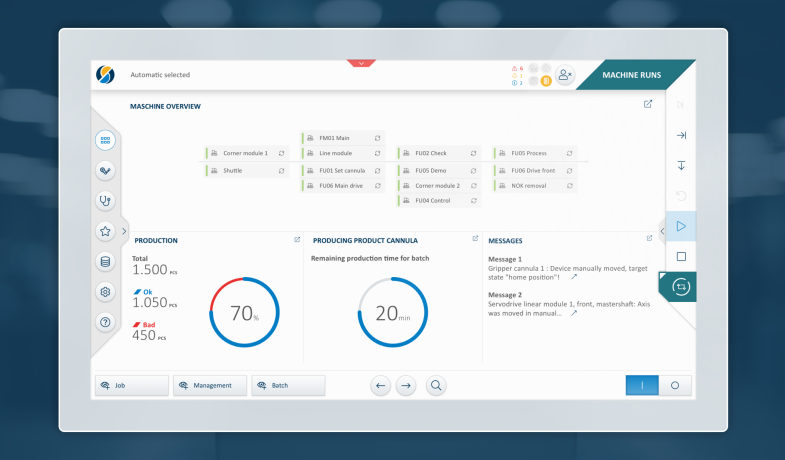Image resolution: width=785 pixels, height=460 pixels.
Task: Open the database icon in sidebar
Action: click(x=105, y=262)
